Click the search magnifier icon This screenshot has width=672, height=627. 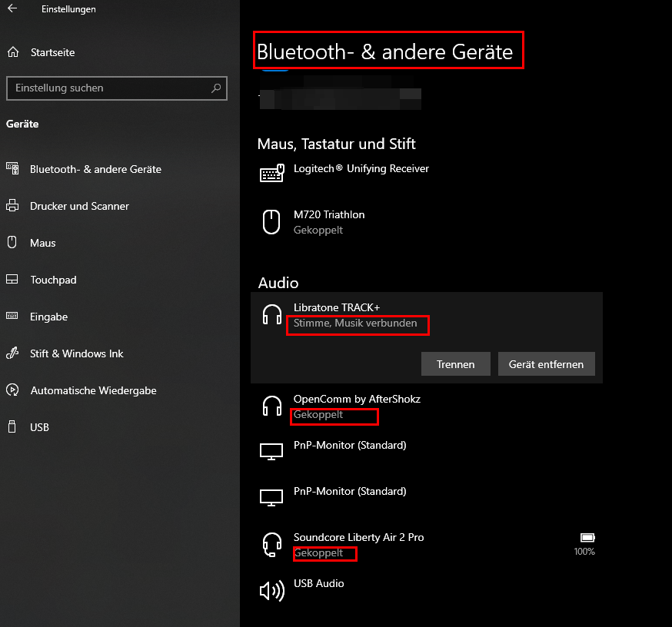pos(216,88)
